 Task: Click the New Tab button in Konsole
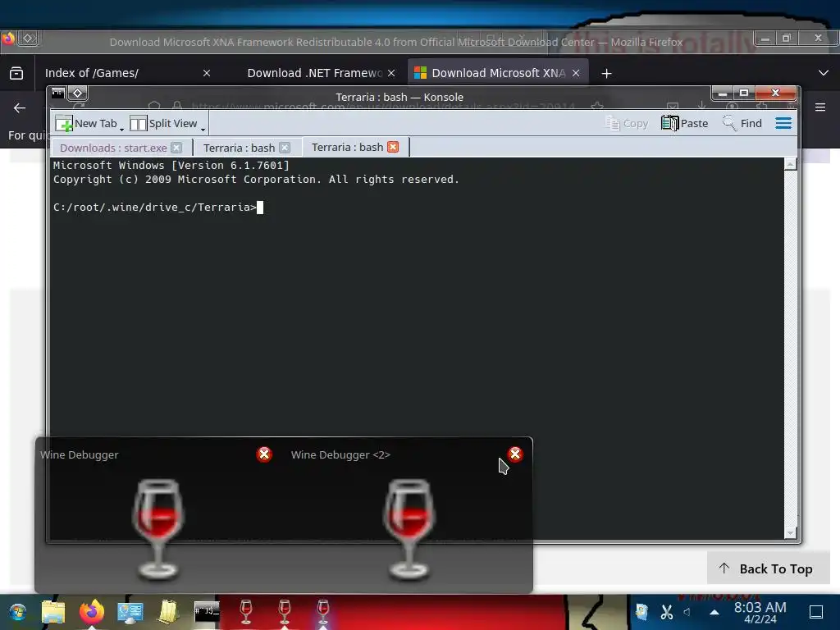click(86, 123)
